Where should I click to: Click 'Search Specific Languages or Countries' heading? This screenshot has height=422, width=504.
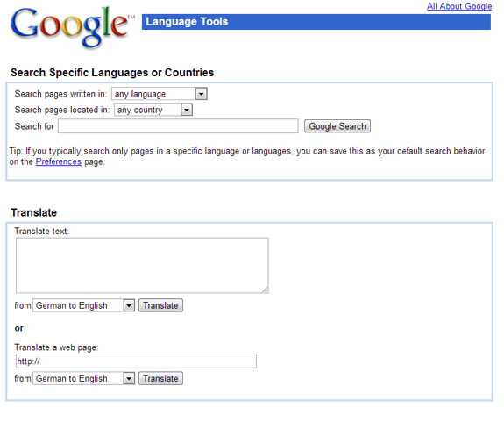coord(112,73)
